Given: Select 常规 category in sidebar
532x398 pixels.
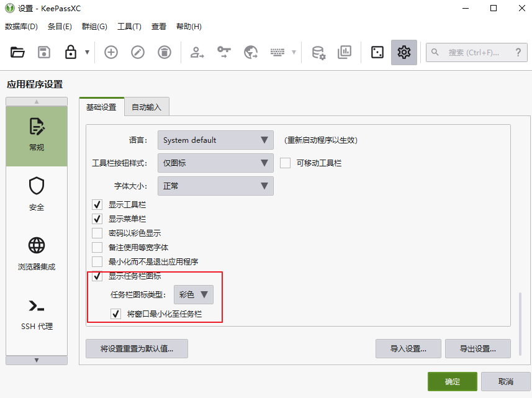Looking at the screenshot, I should tap(37, 136).
